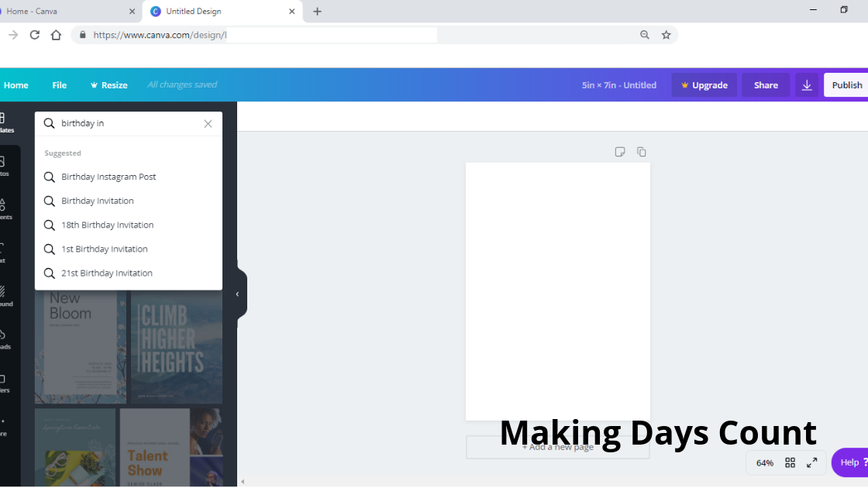The height and width of the screenshot is (488, 868).
Task: Open the Home menu in Canva
Action: [15, 85]
